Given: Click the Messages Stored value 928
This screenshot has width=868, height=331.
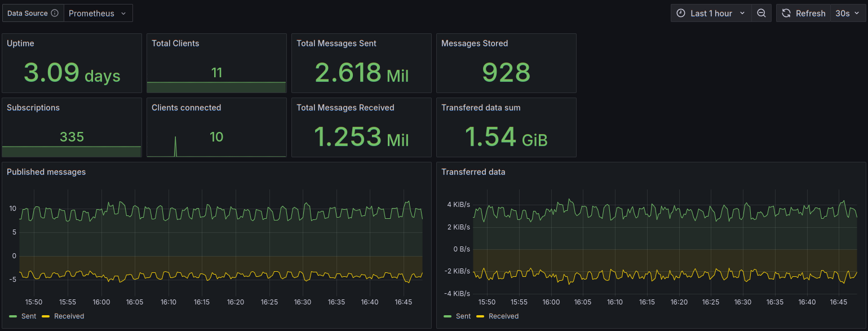Looking at the screenshot, I should (506, 73).
